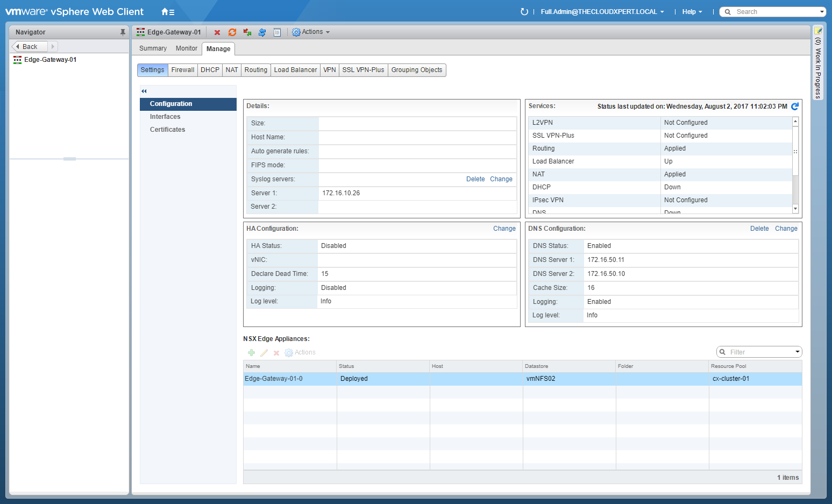The image size is (832, 504).
Task: Expand the Full.Admin user account menu
Action: click(602, 12)
